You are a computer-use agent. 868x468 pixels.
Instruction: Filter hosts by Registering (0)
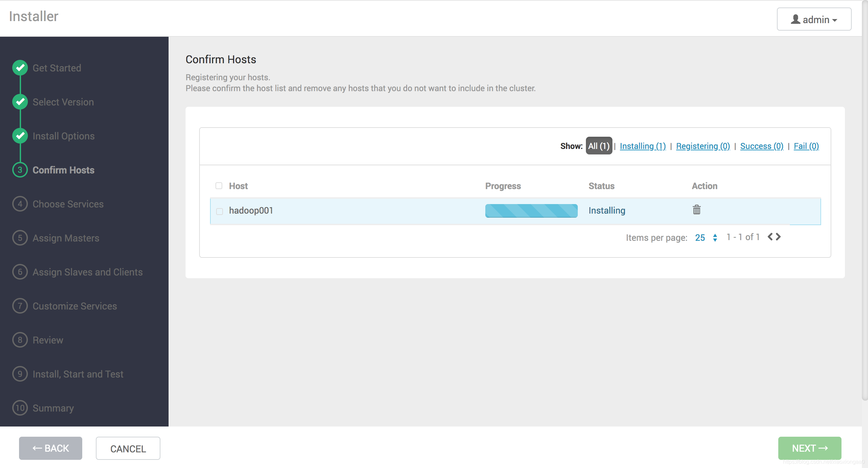coord(703,146)
